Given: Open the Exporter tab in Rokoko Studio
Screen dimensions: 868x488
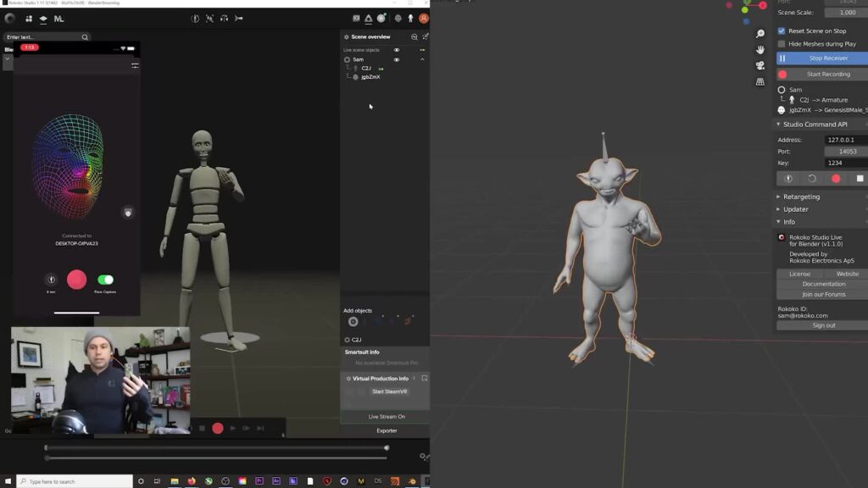Looking at the screenshot, I should (387, 430).
